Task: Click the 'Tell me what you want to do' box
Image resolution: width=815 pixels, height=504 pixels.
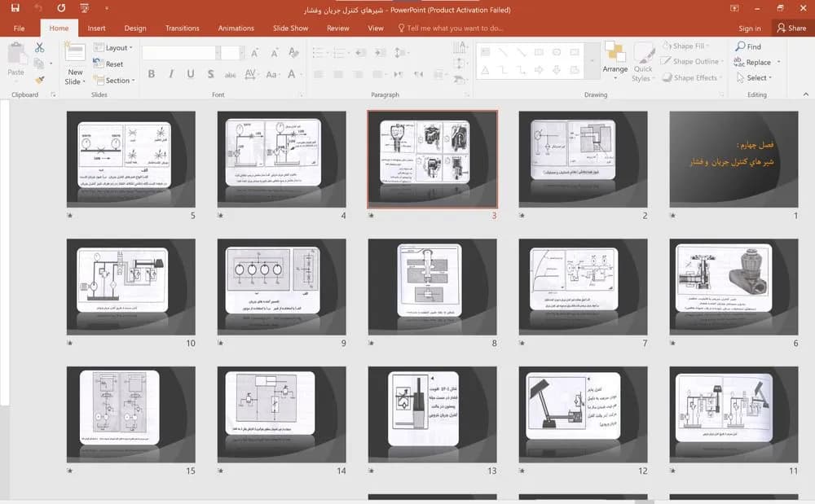Action: (450, 28)
